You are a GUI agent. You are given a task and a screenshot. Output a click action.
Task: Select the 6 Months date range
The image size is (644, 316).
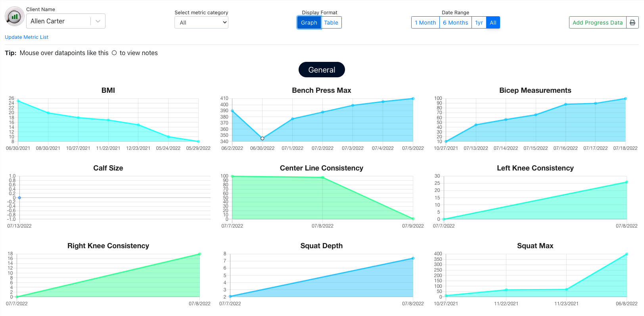456,23
